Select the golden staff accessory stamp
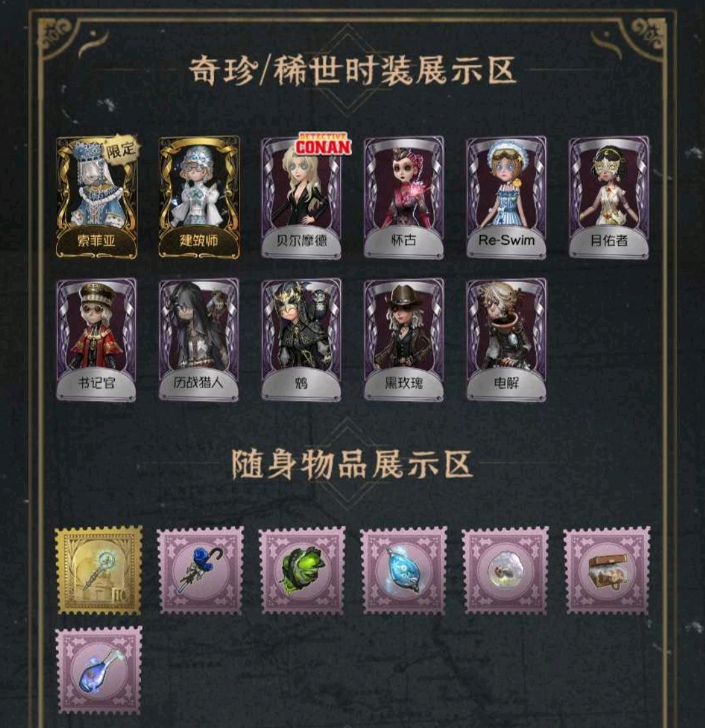Screen dimensions: 705x728 pos(99,570)
